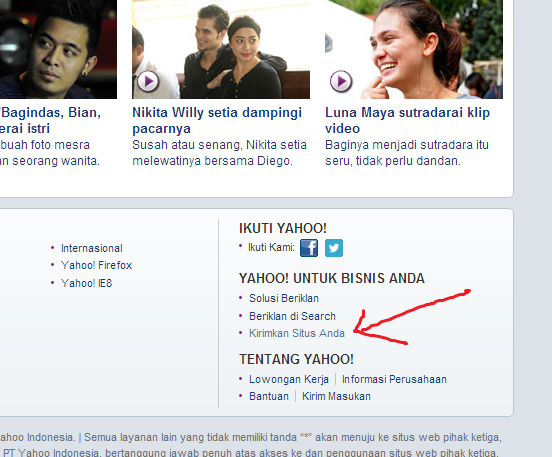This screenshot has height=457, width=552.
Task: Click the 'Ikuti Kami:' label
Action: (x=271, y=248)
